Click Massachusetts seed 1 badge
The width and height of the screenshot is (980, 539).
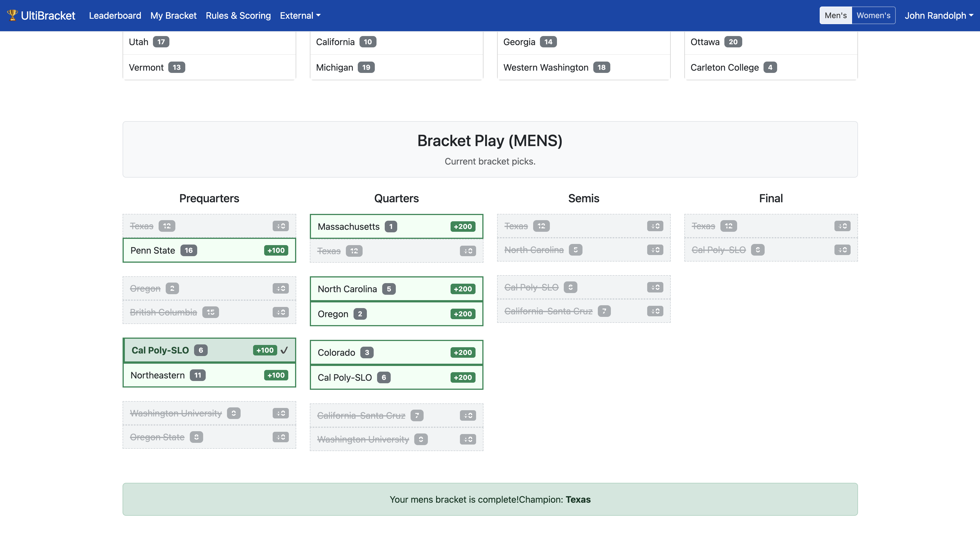pyautogui.click(x=391, y=226)
